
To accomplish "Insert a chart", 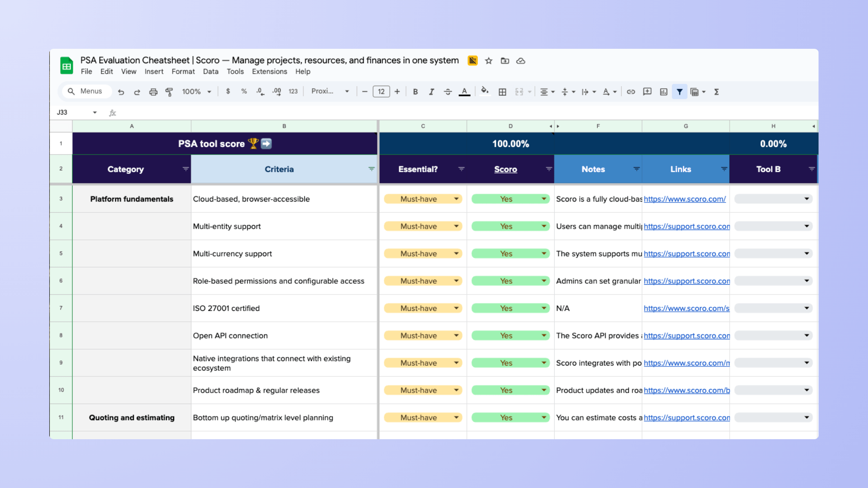I will pos(664,92).
